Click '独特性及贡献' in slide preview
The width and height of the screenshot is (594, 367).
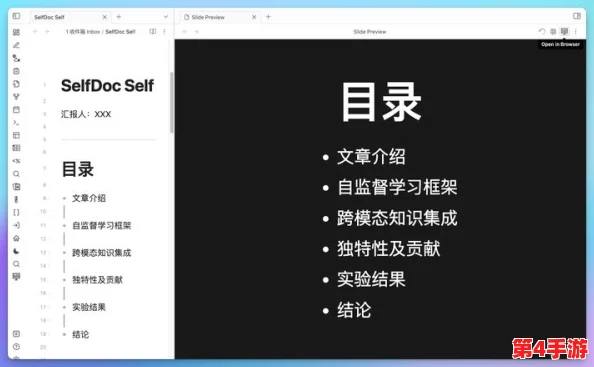pos(389,249)
